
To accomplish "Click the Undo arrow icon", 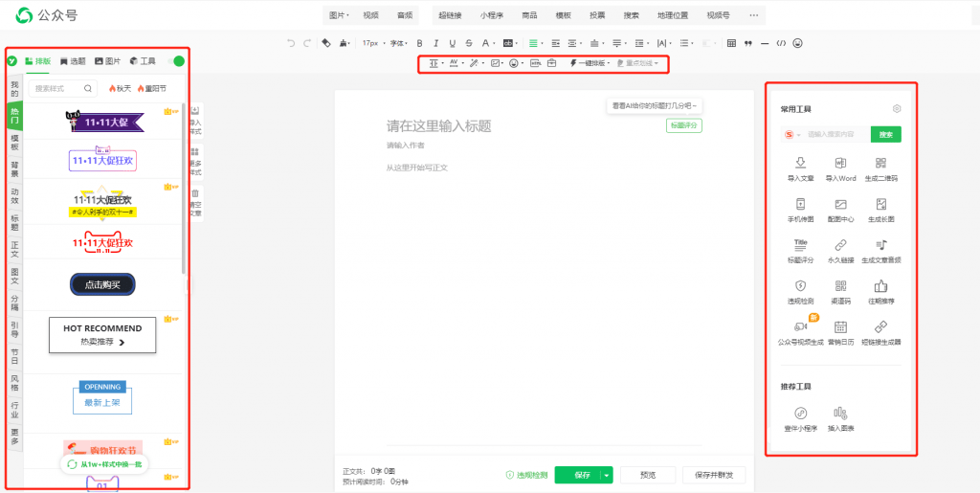I will 291,43.
